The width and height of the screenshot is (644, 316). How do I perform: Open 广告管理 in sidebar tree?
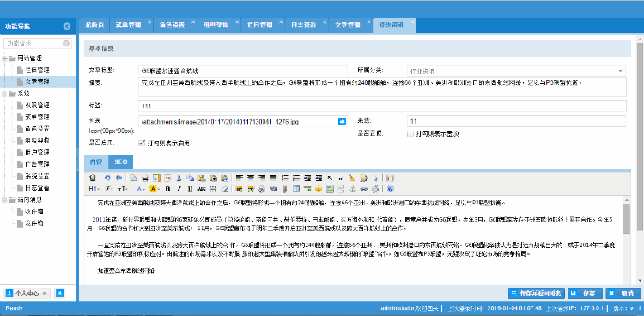[x=38, y=164]
